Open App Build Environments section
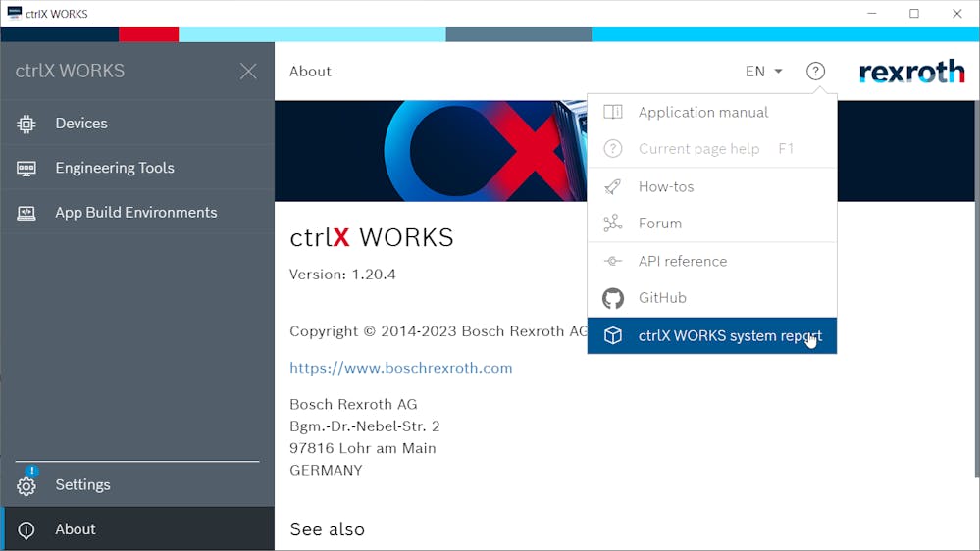Screen dimensions: 980x551 coord(137,213)
